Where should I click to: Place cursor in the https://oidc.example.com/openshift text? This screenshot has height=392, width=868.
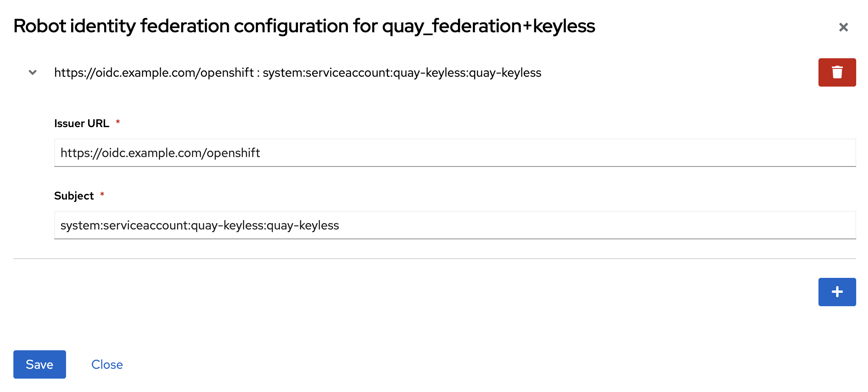pos(160,153)
